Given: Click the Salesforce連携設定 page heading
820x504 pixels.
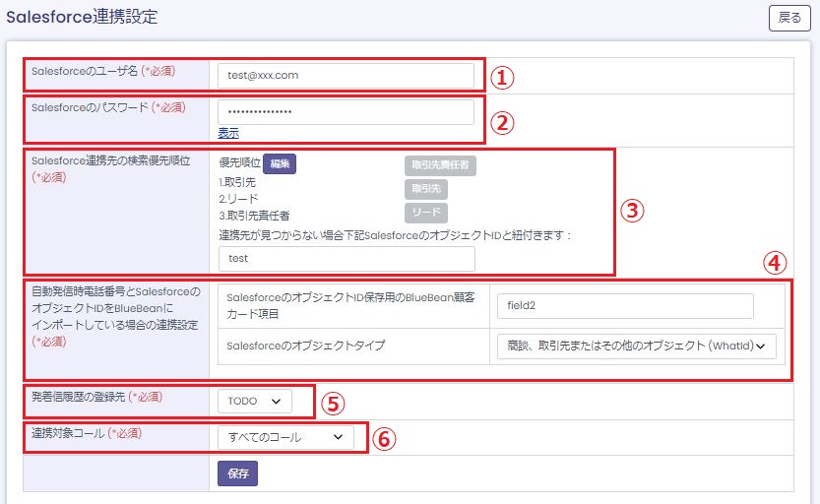Looking at the screenshot, I should (82, 17).
